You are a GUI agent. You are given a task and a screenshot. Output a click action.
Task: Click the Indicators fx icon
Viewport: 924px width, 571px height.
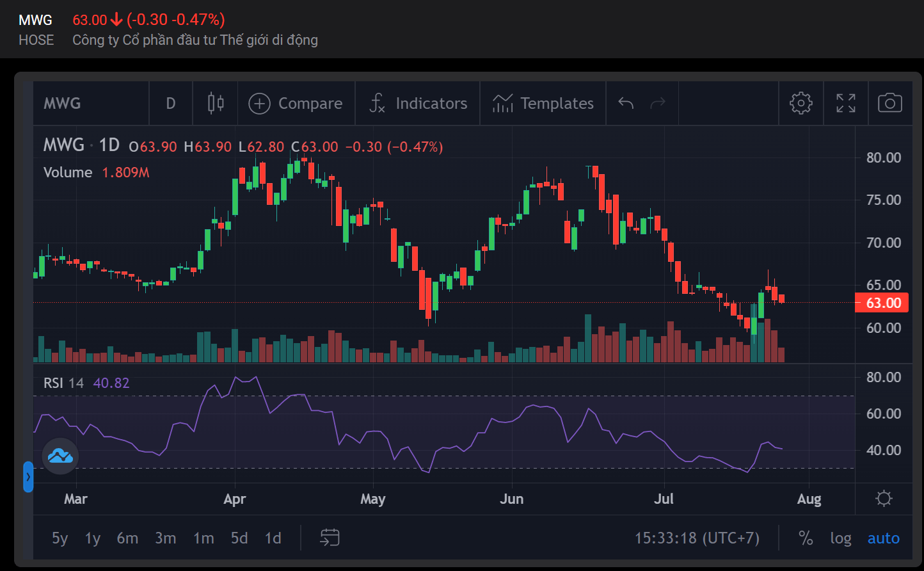pyautogui.click(x=378, y=103)
